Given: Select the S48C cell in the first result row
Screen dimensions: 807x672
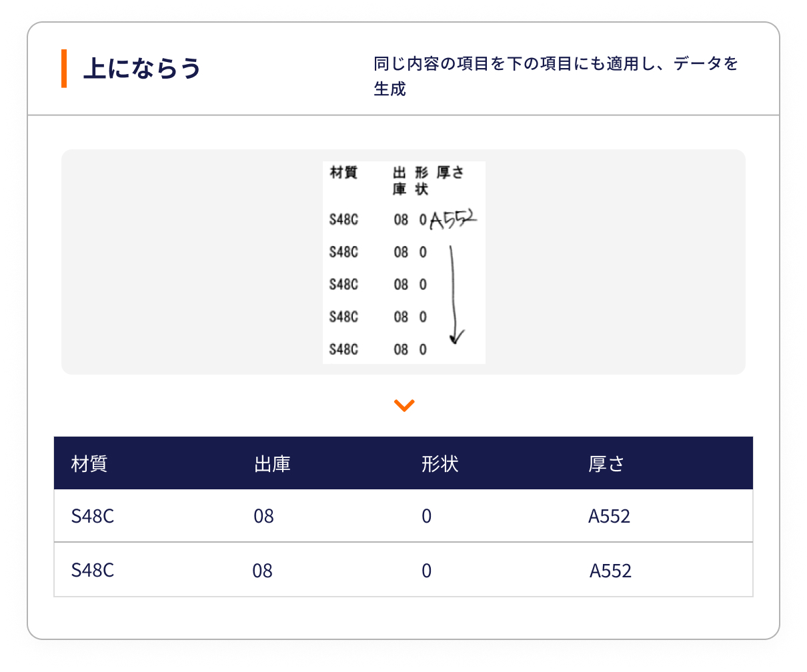Looking at the screenshot, I should (x=93, y=516).
